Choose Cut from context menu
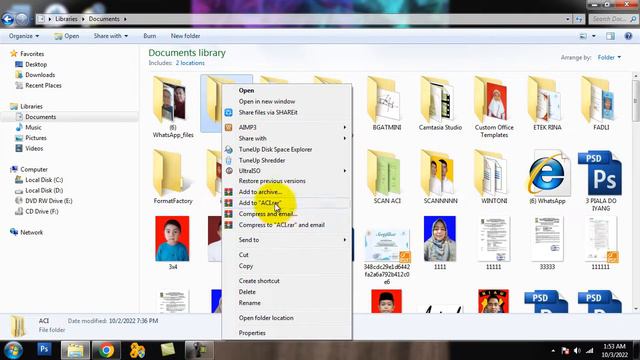This screenshot has width=640, height=360. point(243,255)
